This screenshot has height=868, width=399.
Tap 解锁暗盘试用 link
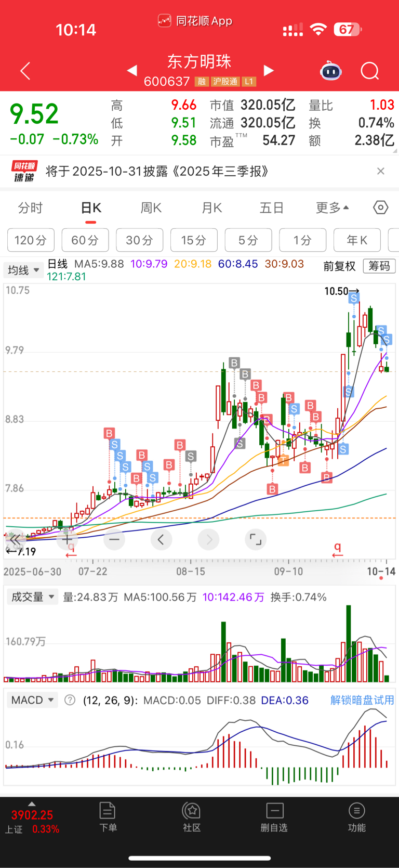(x=362, y=700)
